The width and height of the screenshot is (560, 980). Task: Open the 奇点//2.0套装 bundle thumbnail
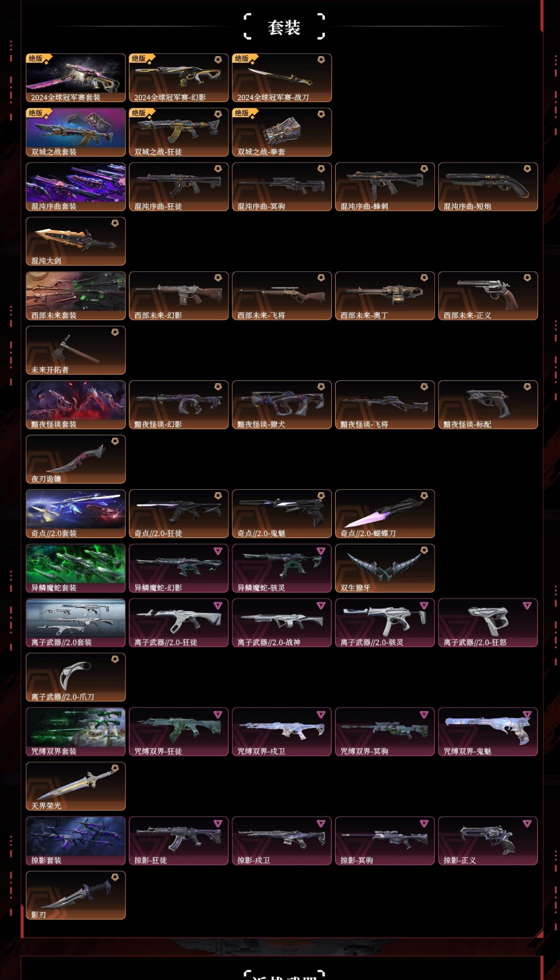(76, 514)
